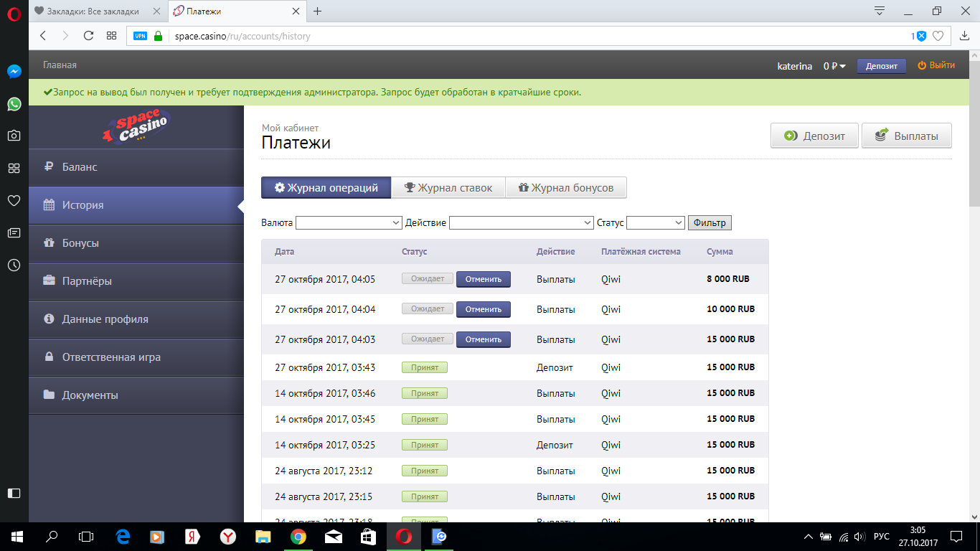Viewport: 980px width, 551px height.
Task: Switch to the Закладки: Все закладки browser tab
Action: (97, 11)
